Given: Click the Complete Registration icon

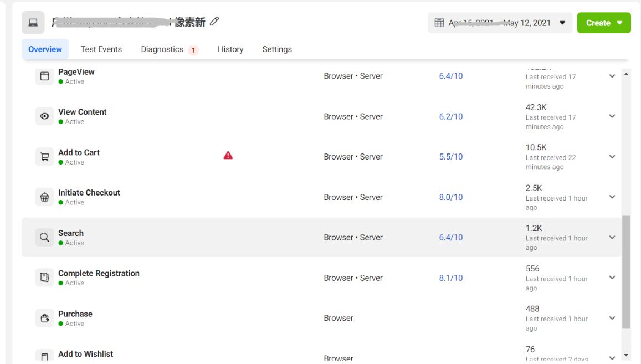Looking at the screenshot, I should [45, 278].
